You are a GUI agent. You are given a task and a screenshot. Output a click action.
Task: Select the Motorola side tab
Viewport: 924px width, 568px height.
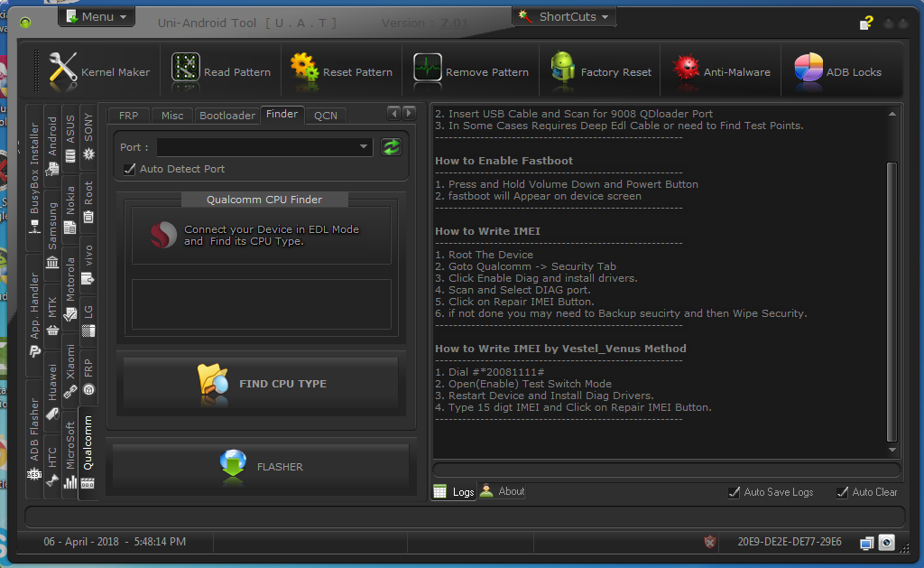point(70,290)
